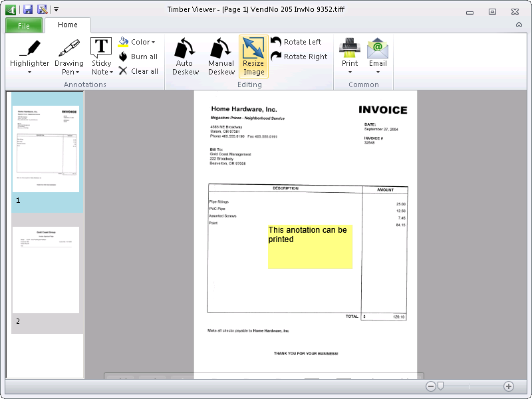Click the Timber Viewer application icon
The height and width of the screenshot is (399, 532).
11,9
